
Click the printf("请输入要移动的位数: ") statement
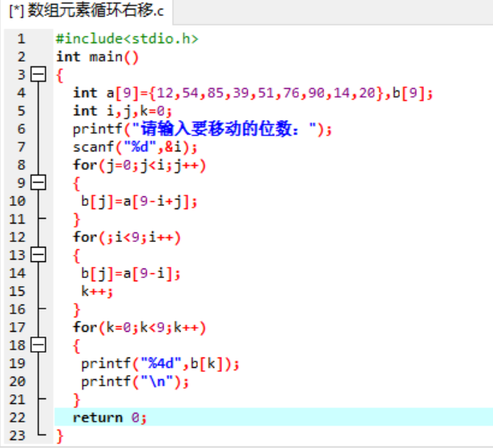pyautogui.click(x=203, y=129)
